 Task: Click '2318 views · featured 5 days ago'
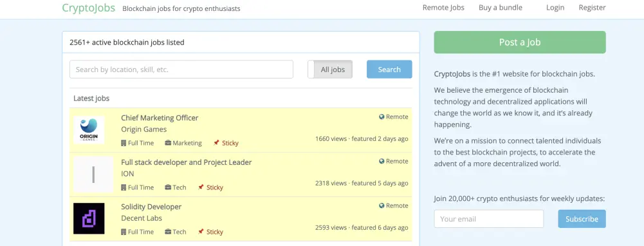click(362, 183)
